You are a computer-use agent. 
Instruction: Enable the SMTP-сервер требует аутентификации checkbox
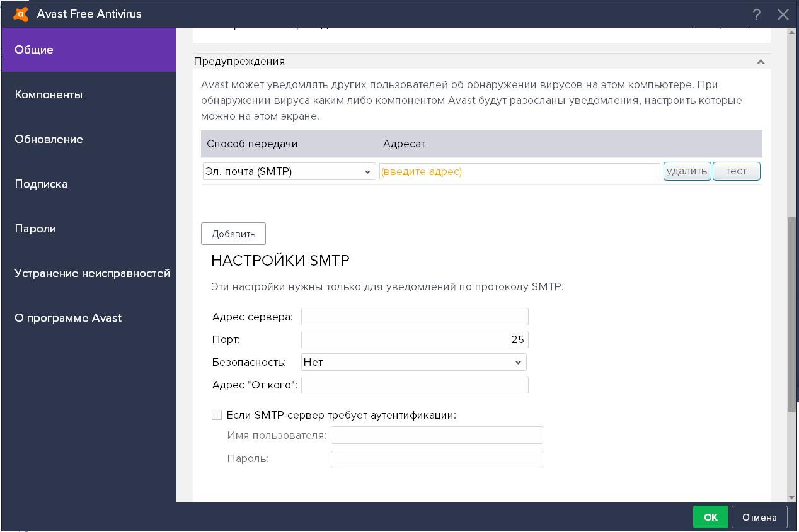[x=217, y=414]
